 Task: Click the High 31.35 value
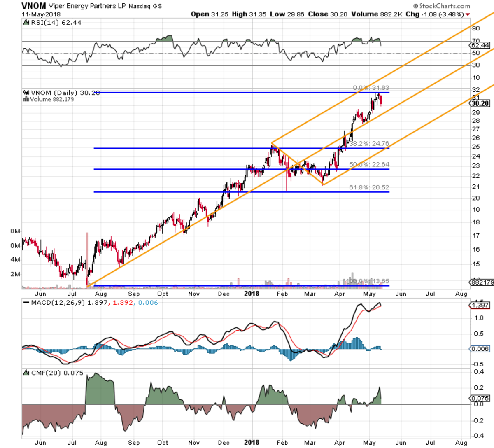pos(249,14)
